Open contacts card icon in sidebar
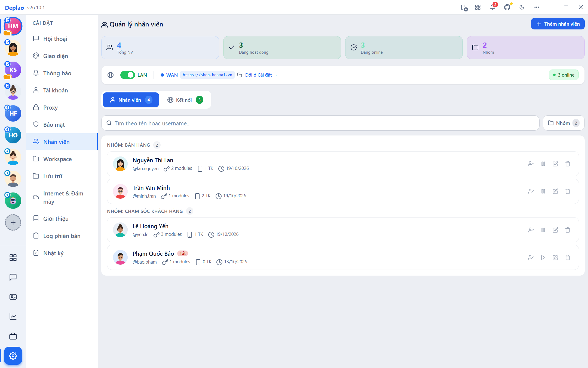Image resolution: width=588 pixels, height=368 pixels. click(13, 297)
